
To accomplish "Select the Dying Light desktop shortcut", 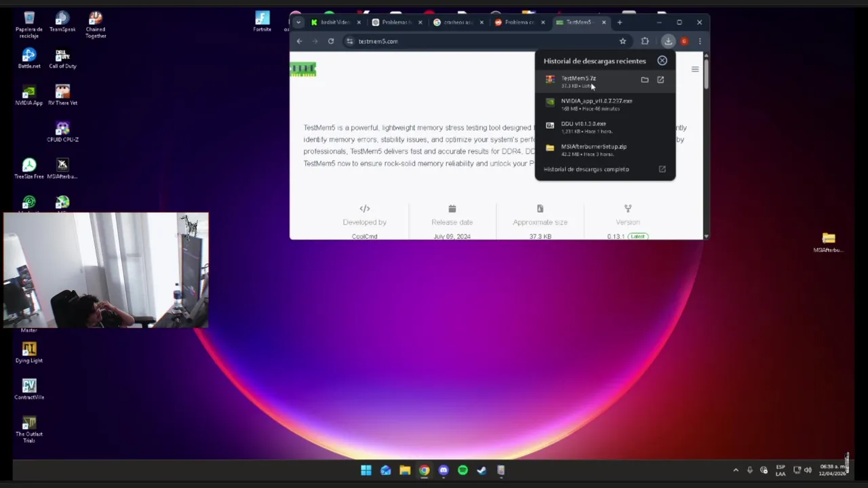I will click(29, 352).
